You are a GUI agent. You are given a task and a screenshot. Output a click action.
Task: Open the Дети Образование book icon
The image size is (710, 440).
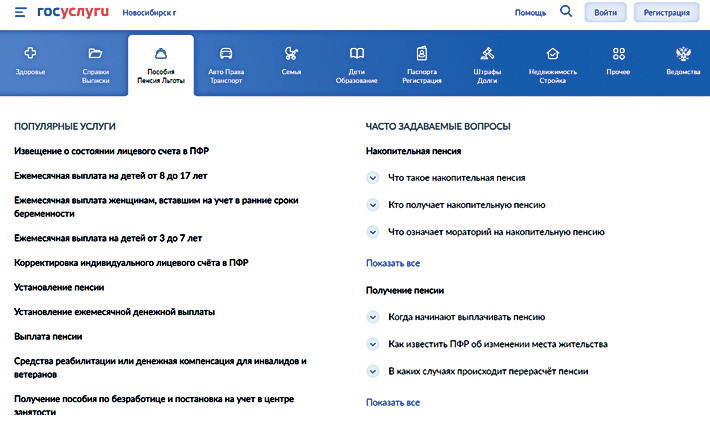click(356, 53)
